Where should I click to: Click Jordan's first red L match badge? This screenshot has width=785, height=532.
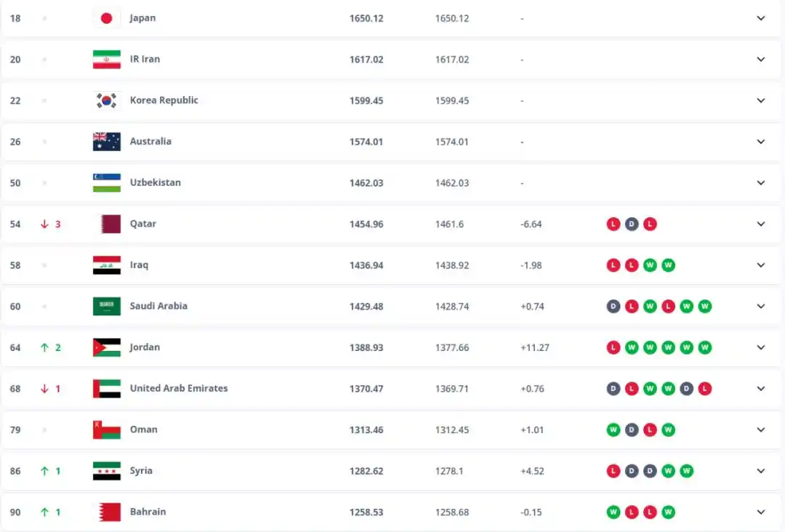point(613,347)
